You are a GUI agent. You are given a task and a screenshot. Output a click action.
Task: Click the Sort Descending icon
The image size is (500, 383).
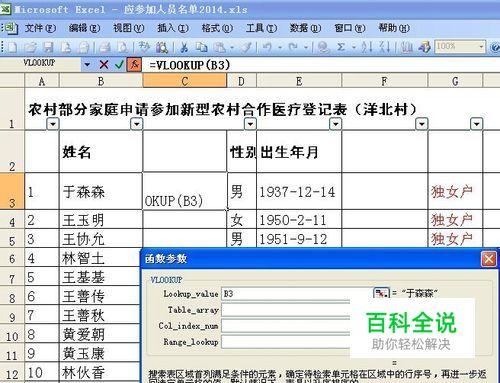coord(385,47)
